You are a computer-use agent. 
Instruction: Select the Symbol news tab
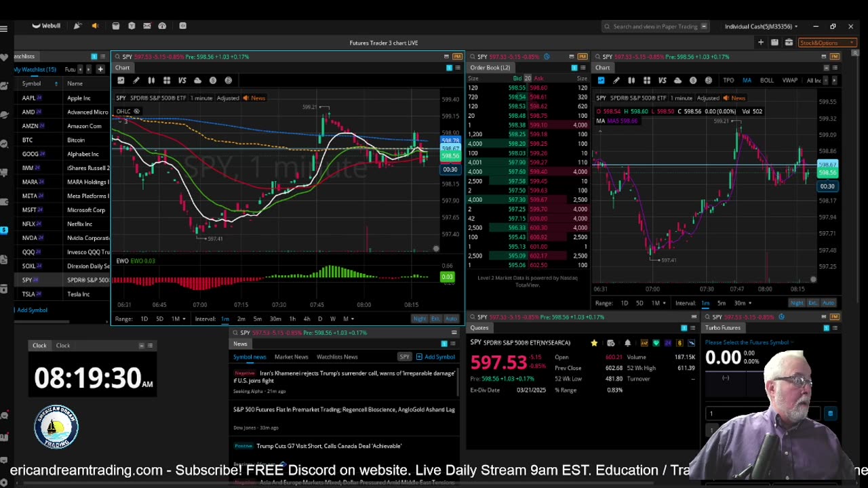250,357
